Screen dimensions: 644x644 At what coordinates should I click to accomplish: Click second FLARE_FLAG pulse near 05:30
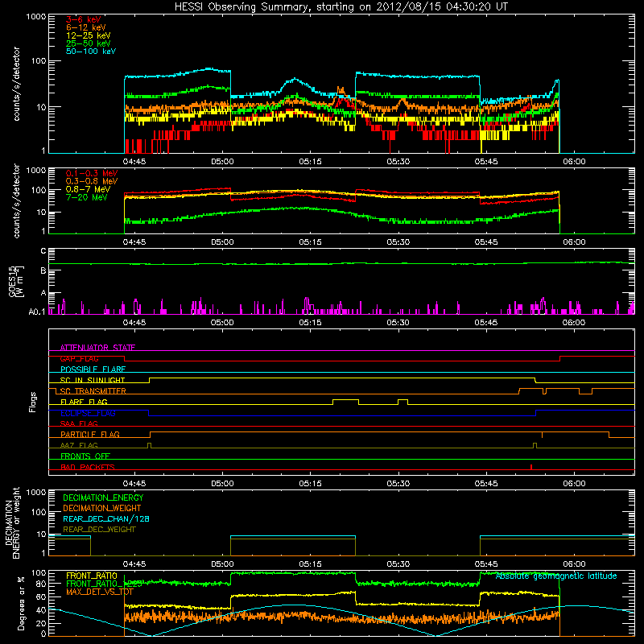(403, 402)
